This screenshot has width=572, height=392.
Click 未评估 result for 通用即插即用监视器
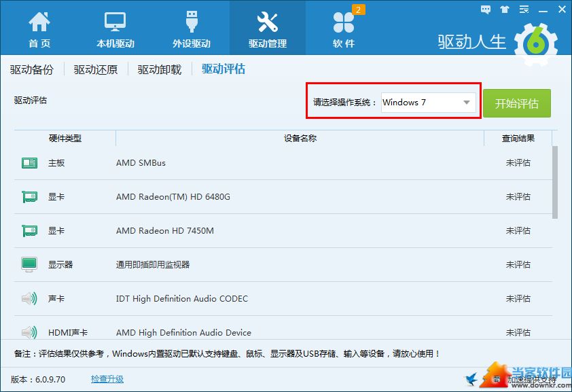click(x=518, y=265)
